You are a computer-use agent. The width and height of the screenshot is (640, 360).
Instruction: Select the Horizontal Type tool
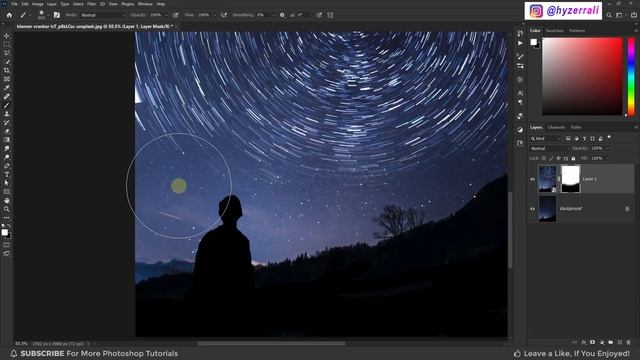(x=7, y=175)
